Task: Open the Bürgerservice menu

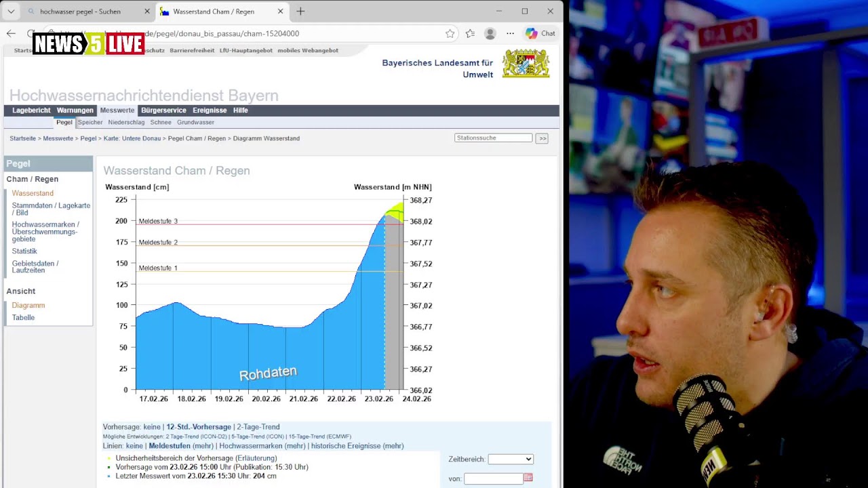Action: (x=163, y=110)
